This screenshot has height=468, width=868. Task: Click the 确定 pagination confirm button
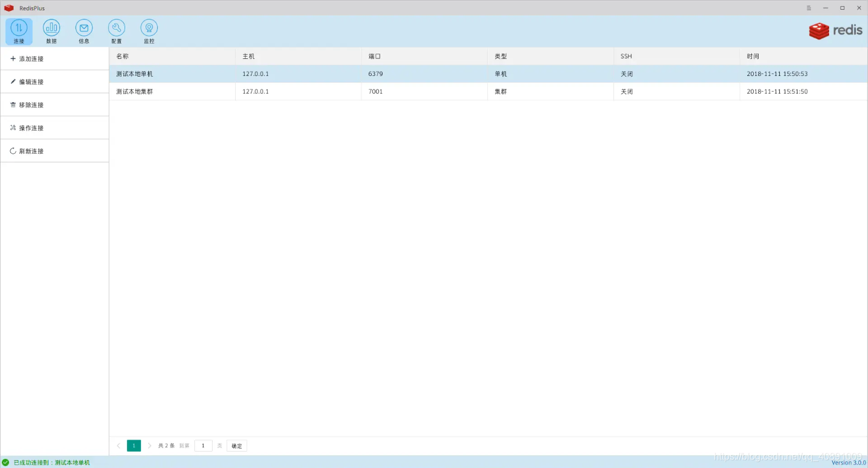pos(237,446)
